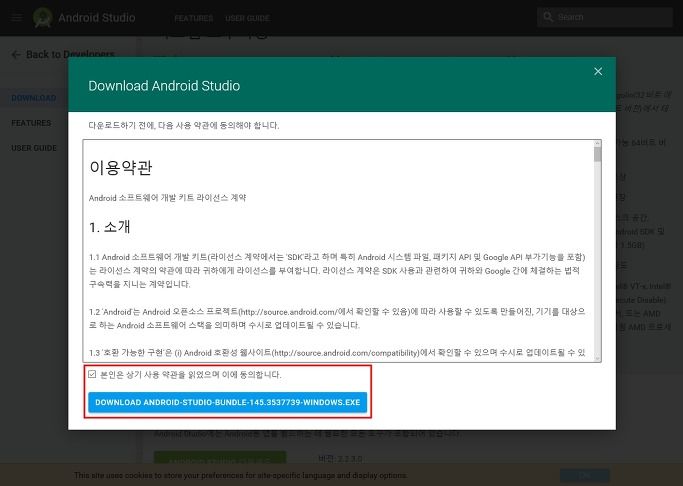Click the Android Studio site title text
Viewport: 683px width, 486px height.
[x=97, y=18]
